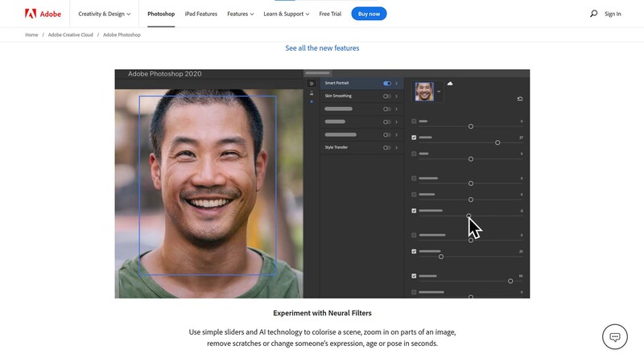Open the iPad Features tab
Viewport: 644px width, 362px height.
coord(200,14)
